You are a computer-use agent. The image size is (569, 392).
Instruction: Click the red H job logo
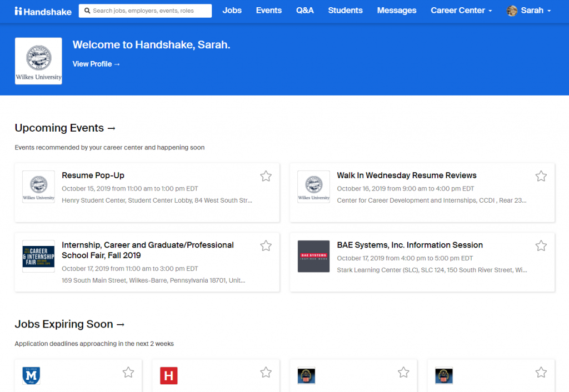click(169, 376)
